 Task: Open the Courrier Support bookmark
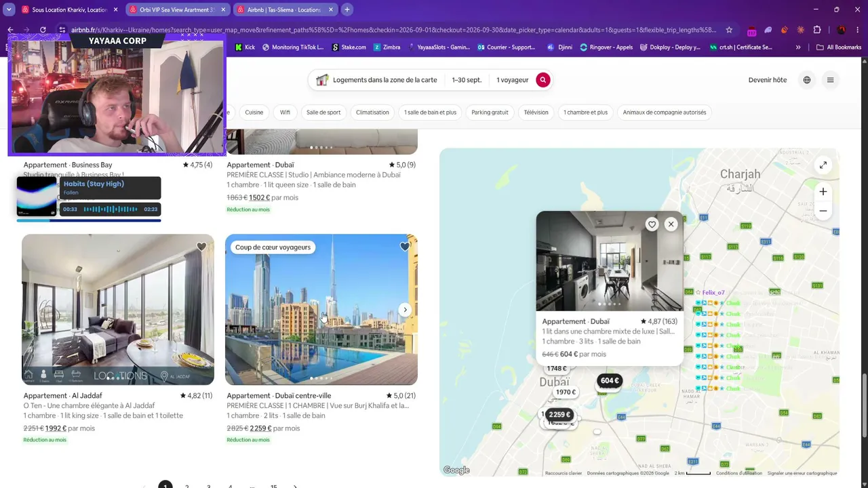(x=507, y=47)
